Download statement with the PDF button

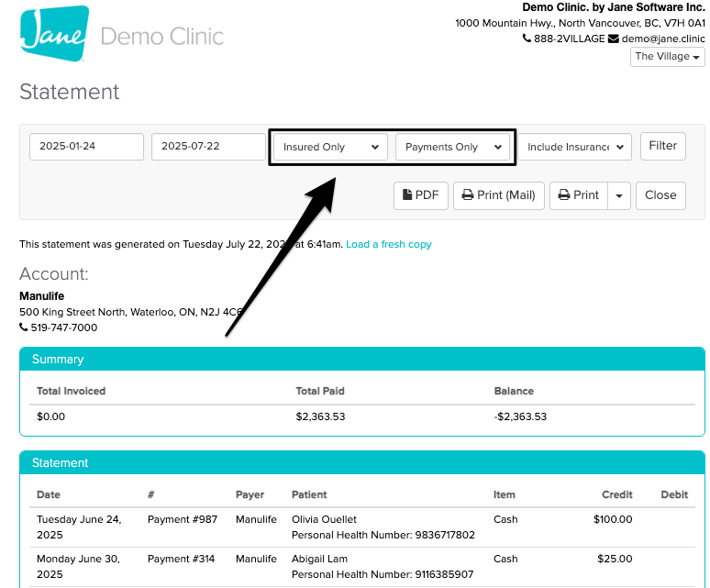[421, 195]
